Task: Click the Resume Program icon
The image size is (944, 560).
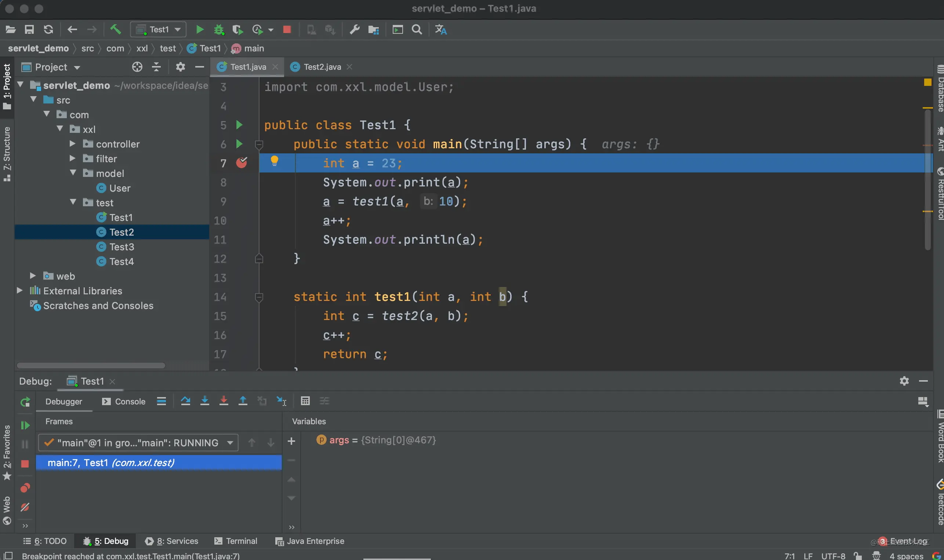Action: (x=25, y=425)
